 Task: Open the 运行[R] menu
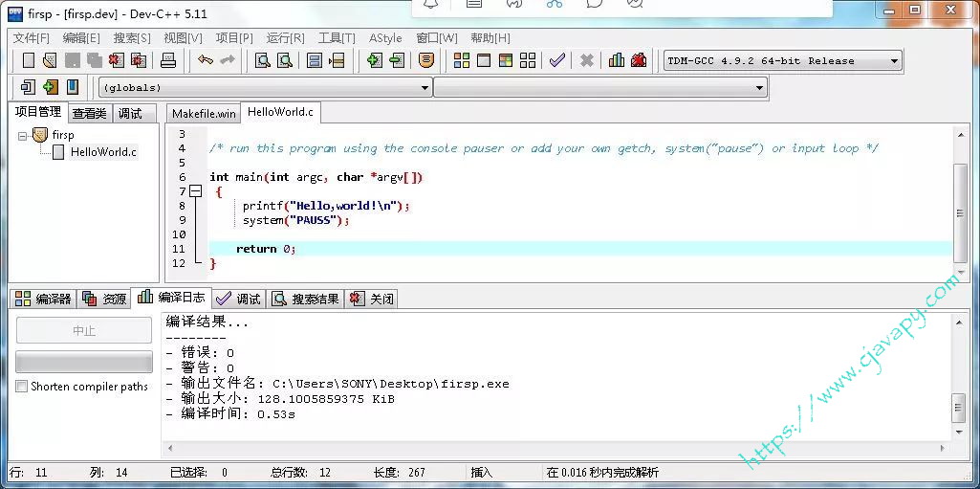coord(285,38)
